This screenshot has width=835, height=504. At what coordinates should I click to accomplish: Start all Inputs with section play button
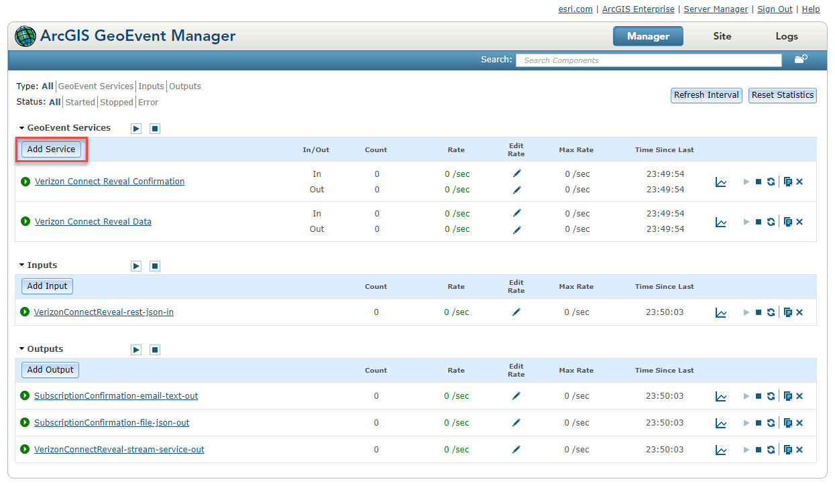tap(136, 266)
